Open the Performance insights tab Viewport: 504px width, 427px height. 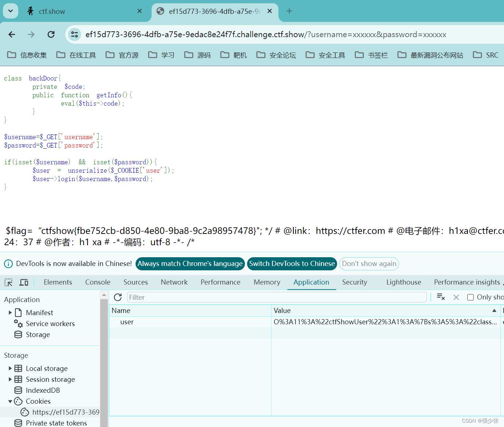click(467, 282)
